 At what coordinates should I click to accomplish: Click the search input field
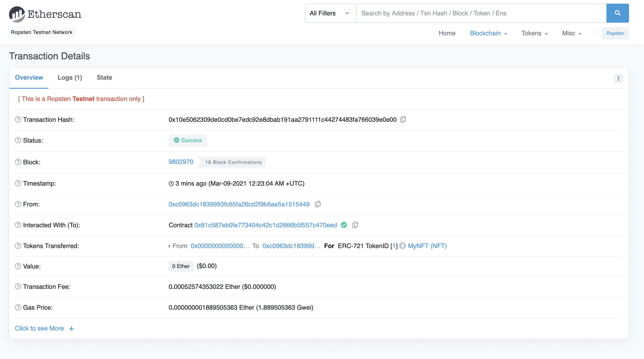tap(475, 13)
